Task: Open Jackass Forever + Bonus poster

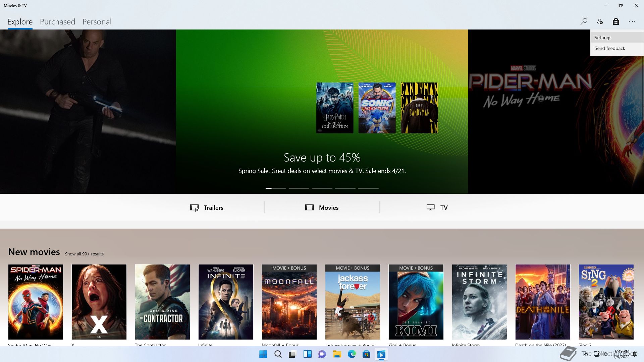Action: click(353, 302)
